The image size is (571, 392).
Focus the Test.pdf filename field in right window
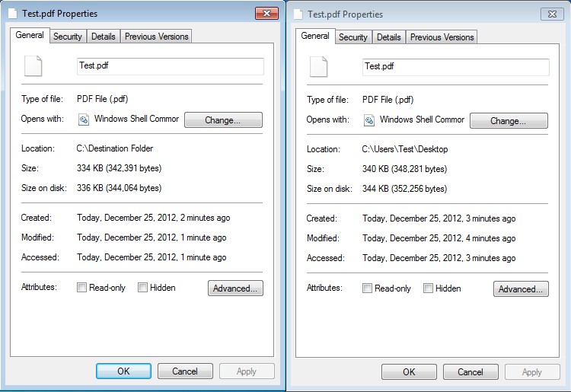456,67
